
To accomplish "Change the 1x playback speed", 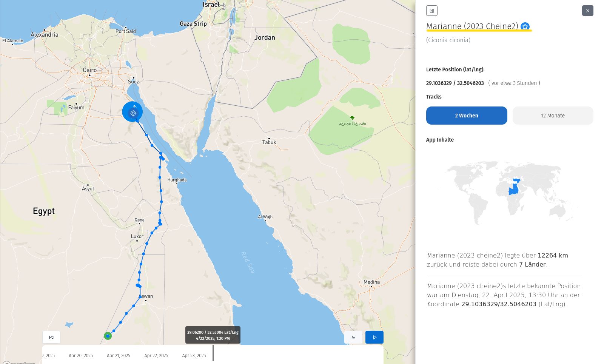I will [353, 337].
